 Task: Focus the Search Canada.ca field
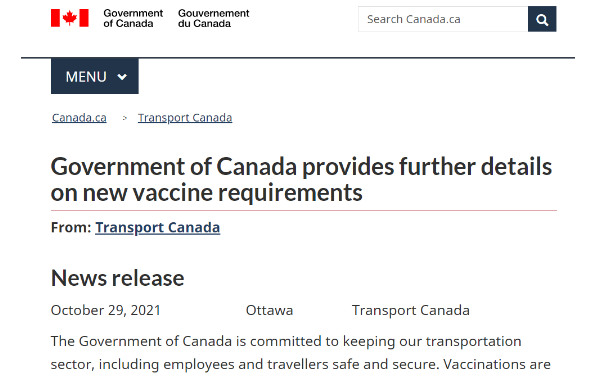[x=443, y=19]
